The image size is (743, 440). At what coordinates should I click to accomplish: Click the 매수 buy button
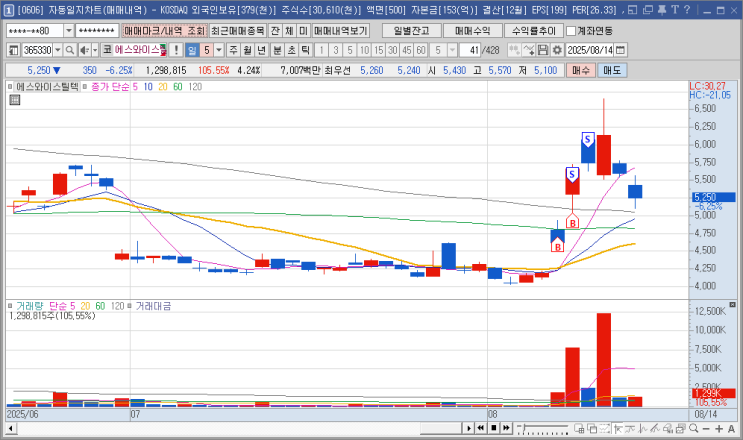[x=581, y=70]
